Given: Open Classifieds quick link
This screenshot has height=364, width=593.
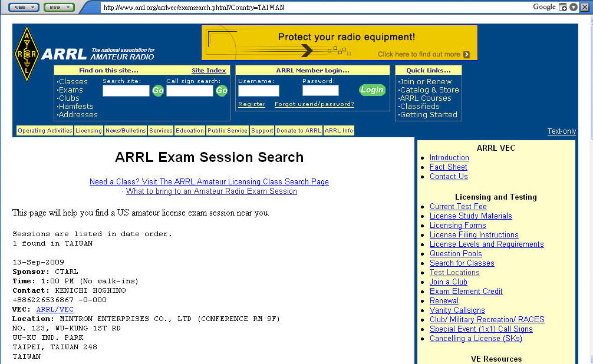Looking at the screenshot, I should point(419,107).
